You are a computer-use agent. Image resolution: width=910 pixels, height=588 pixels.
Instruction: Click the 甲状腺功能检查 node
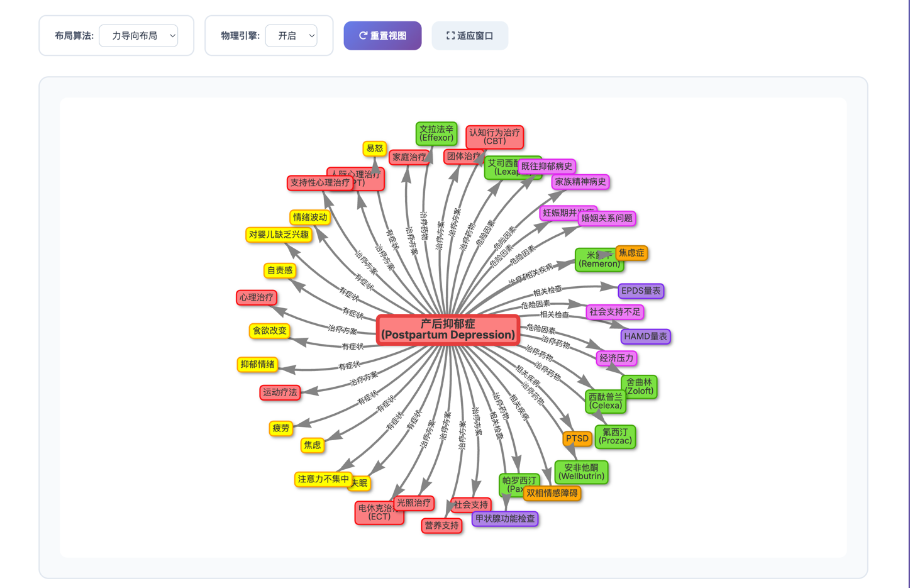pos(505,519)
